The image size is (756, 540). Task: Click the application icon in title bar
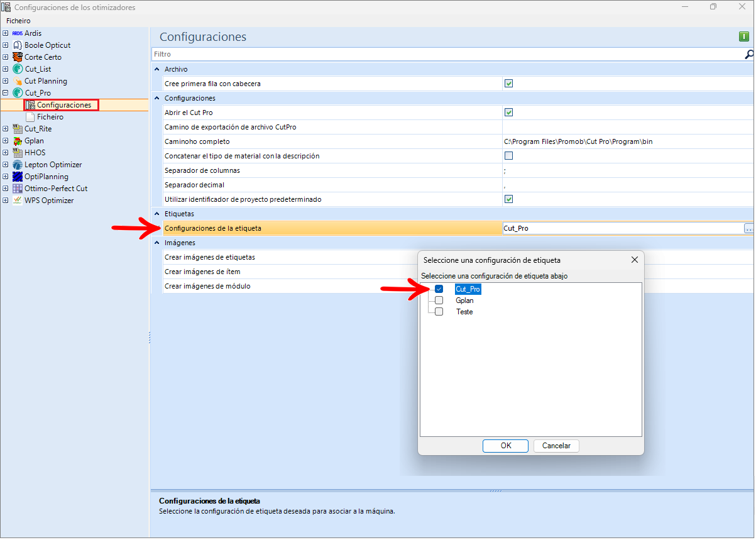click(7, 7)
